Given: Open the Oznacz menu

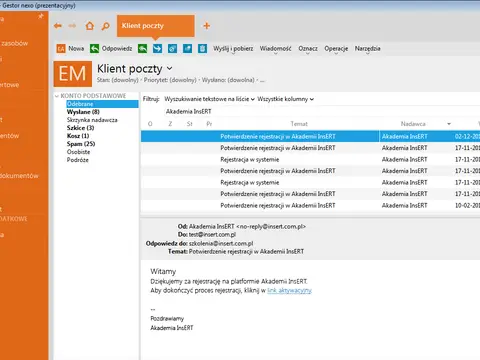Looking at the screenshot, I should (308, 49).
